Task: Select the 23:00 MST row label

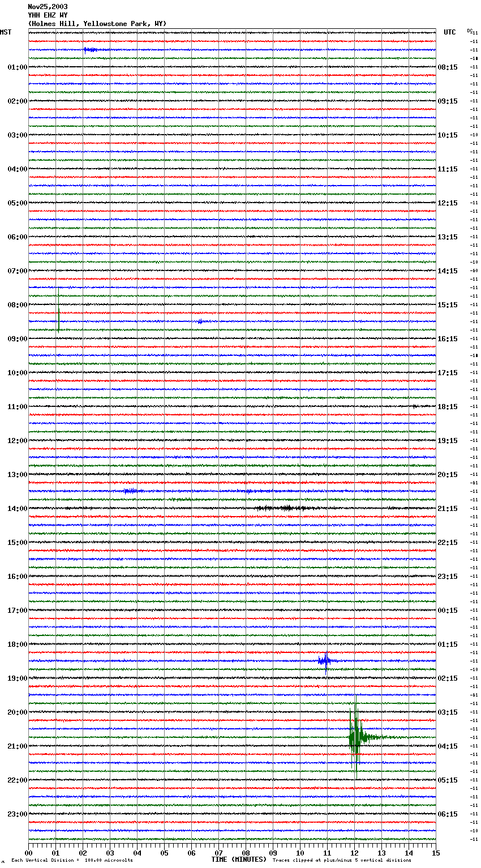Action: tap(18, 814)
